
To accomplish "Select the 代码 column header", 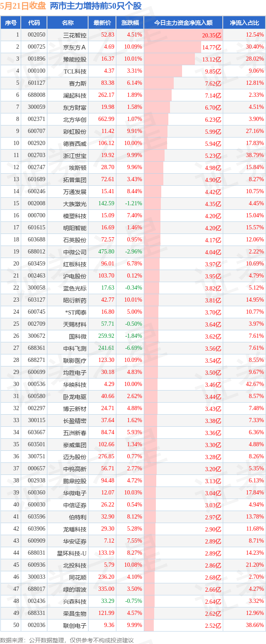I will pyautogui.click(x=34, y=22).
